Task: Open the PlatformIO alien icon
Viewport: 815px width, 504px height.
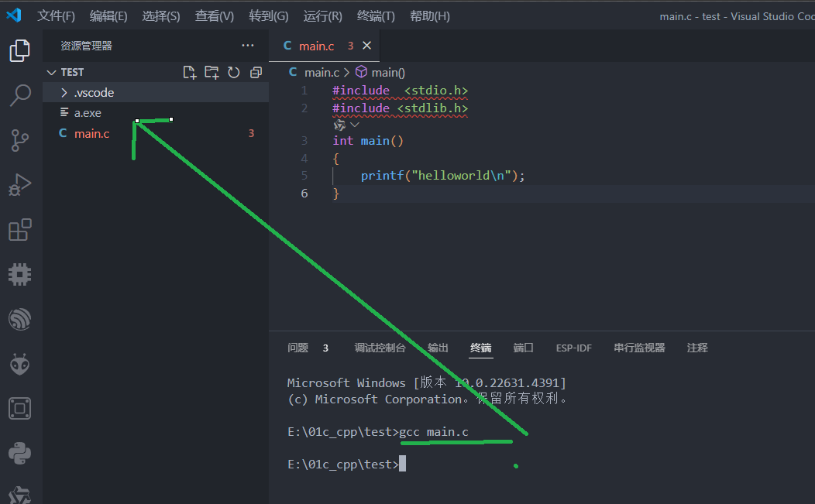Action: coord(19,363)
